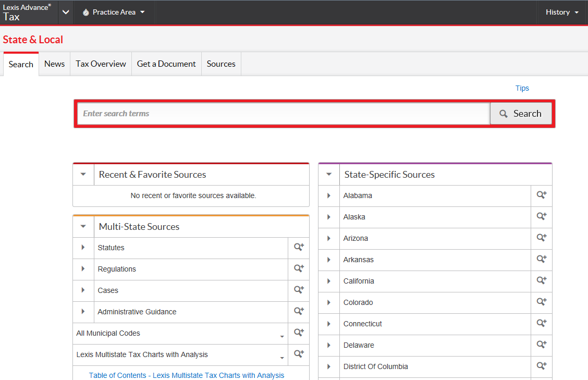
Task: Click add-to-search icon for Delaware
Action: pos(542,345)
